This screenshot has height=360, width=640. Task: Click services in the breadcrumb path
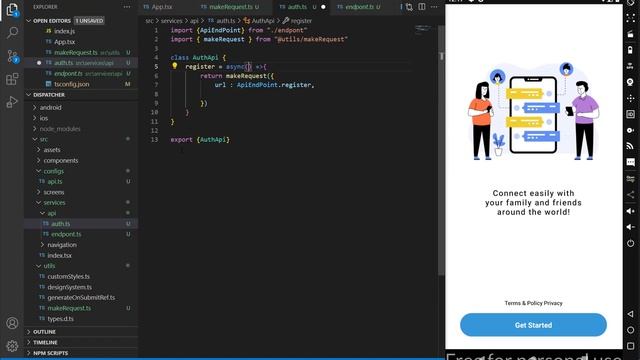(x=171, y=21)
